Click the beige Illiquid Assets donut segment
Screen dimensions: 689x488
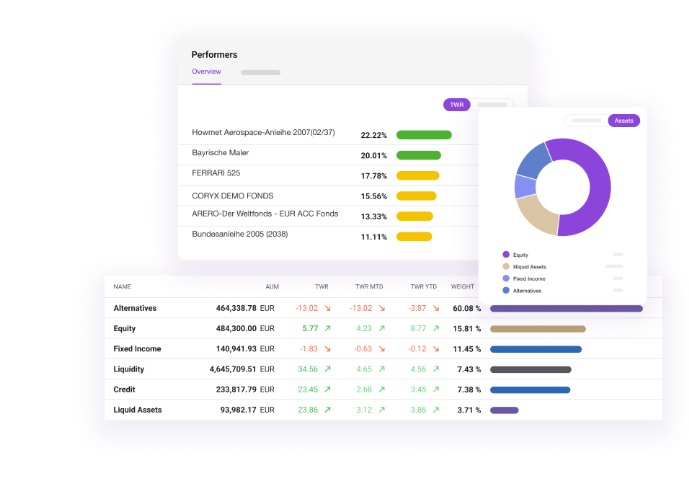click(539, 215)
